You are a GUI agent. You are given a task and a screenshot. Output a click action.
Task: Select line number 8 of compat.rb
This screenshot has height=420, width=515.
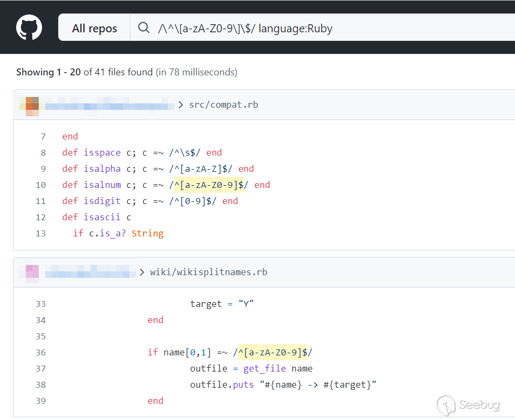pyautogui.click(x=43, y=153)
